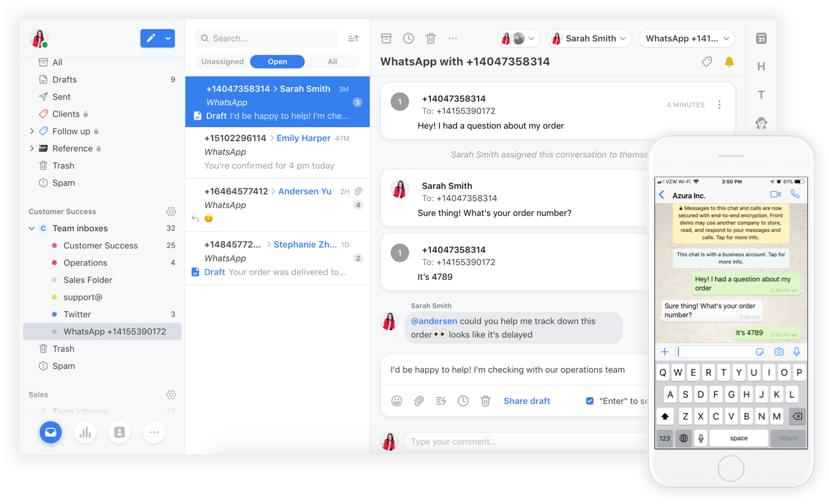Open the emoji picker in the draft toolbar
The height and width of the screenshot is (504, 829).
coord(397,401)
